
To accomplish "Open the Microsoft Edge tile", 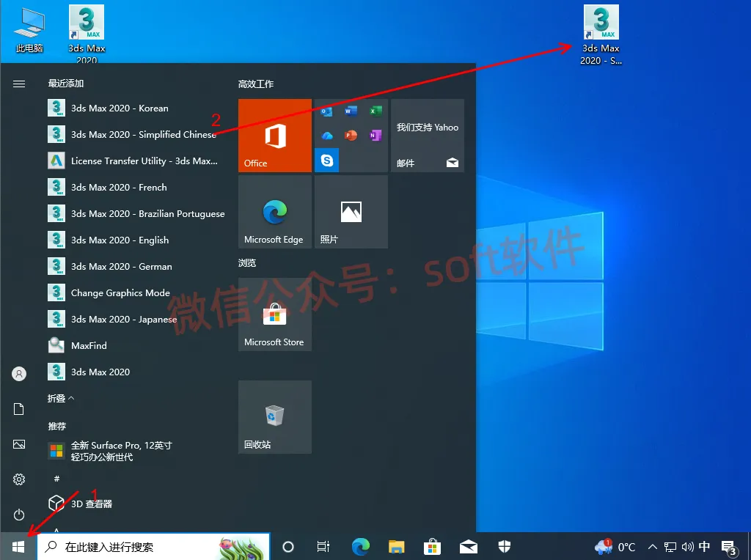I will click(275, 212).
